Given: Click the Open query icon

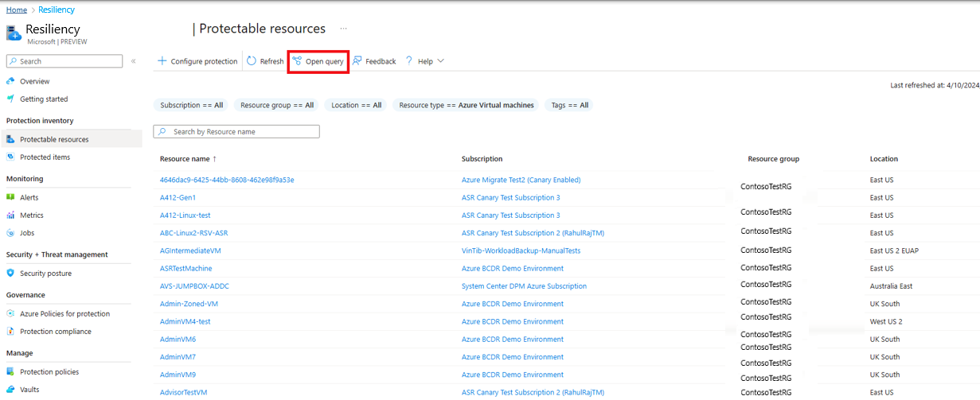Looking at the screenshot, I should 297,61.
